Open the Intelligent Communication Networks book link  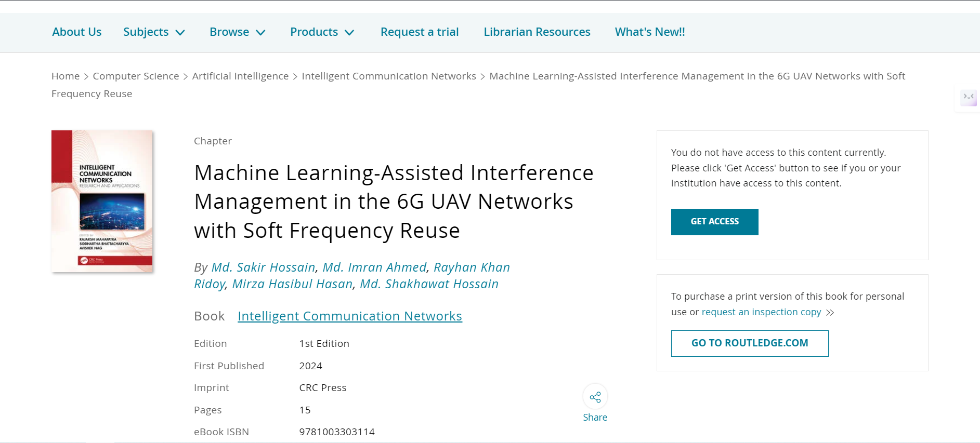[x=350, y=316]
